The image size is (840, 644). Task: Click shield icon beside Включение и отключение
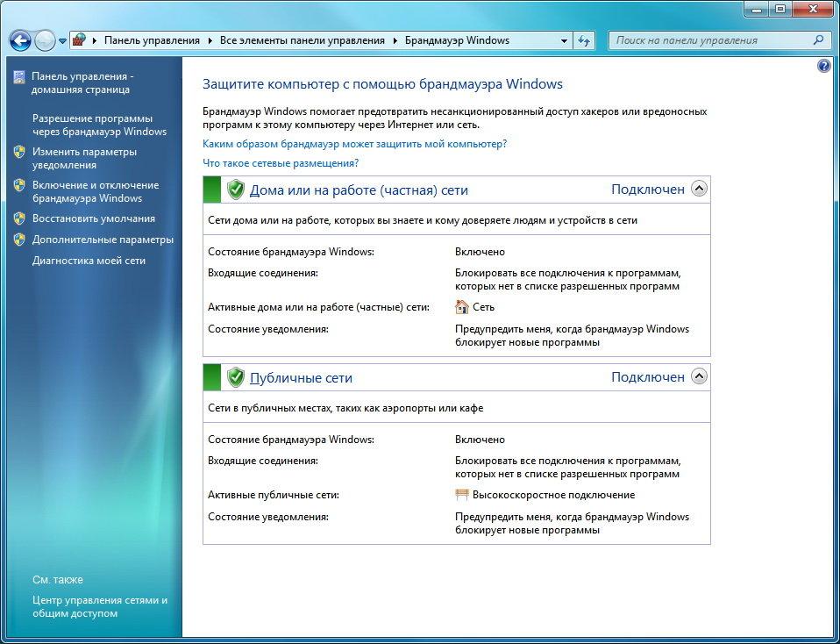pos(19,185)
